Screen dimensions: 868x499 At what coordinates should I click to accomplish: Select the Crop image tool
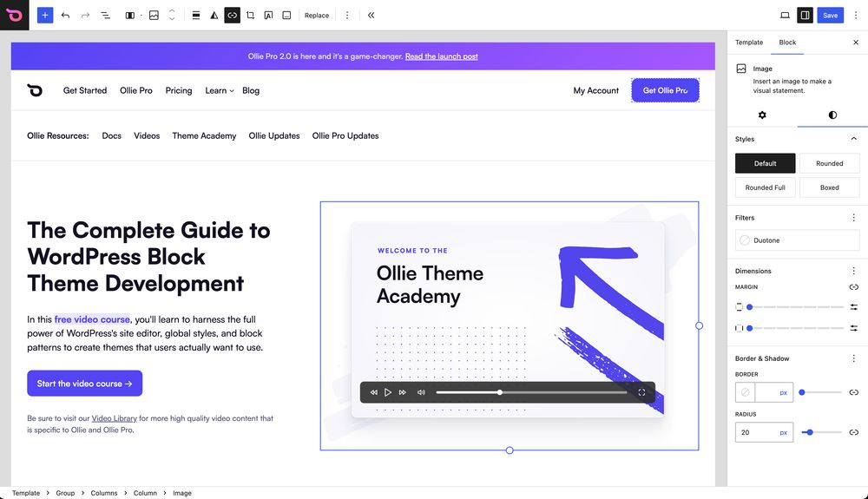(250, 16)
